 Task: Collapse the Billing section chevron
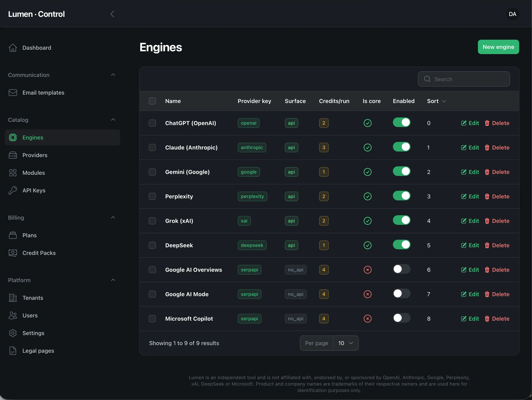113,217
